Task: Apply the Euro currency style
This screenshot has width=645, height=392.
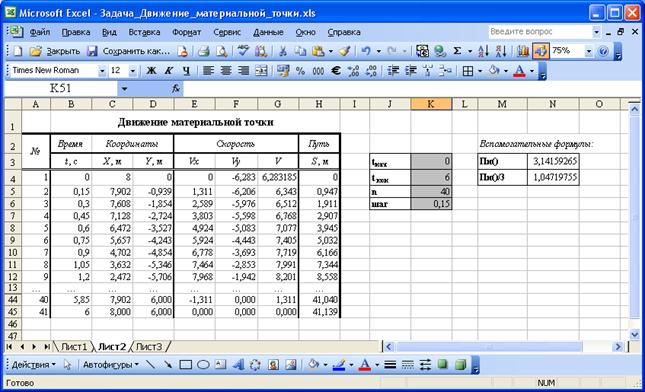Action: (336, 71)
